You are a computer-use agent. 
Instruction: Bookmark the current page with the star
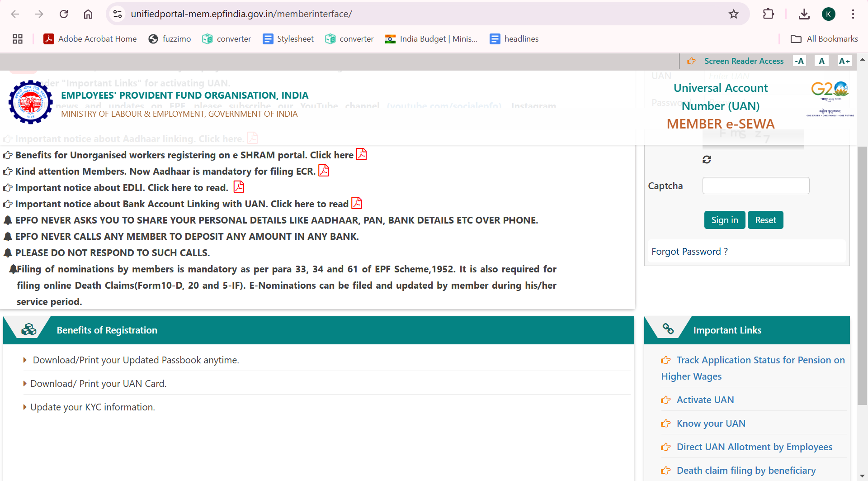[734, 14]
